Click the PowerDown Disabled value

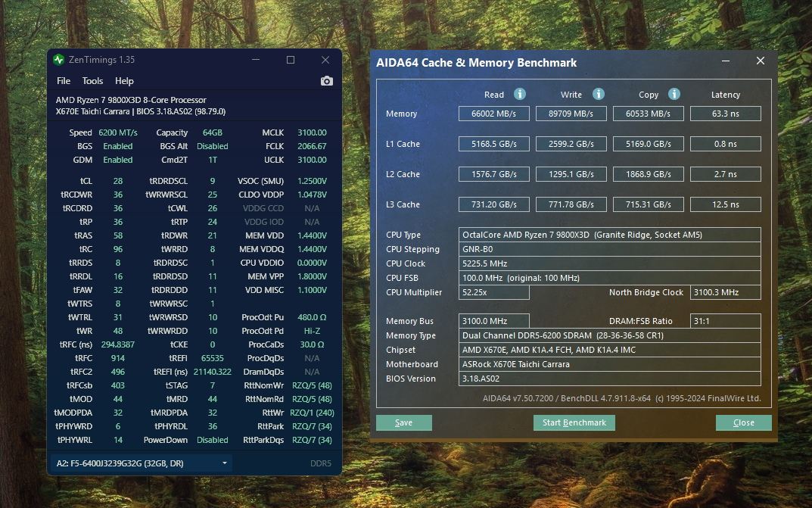tap(213, 440)
